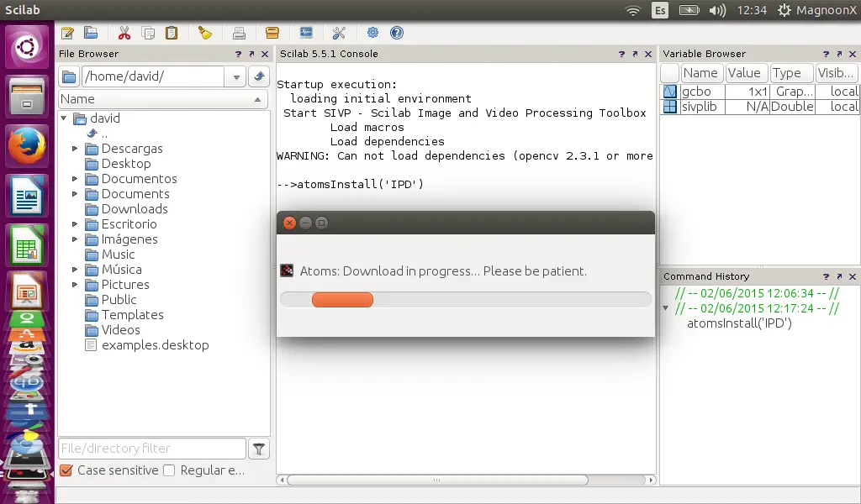The height and width of the screenshot is (504, 861).
Task: Open the Wi-Fi network indicator
Action: [x=633, y=10]
